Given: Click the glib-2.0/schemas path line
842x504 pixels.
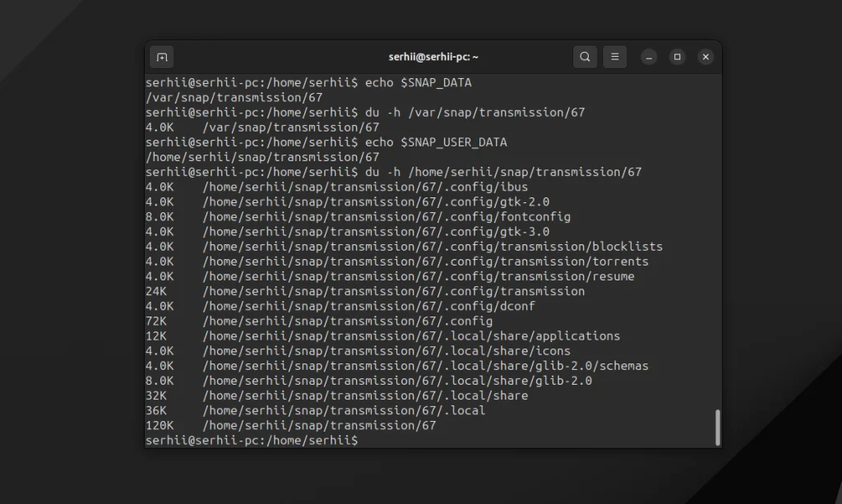Looking at the screenshot, I should click(425, 366).
